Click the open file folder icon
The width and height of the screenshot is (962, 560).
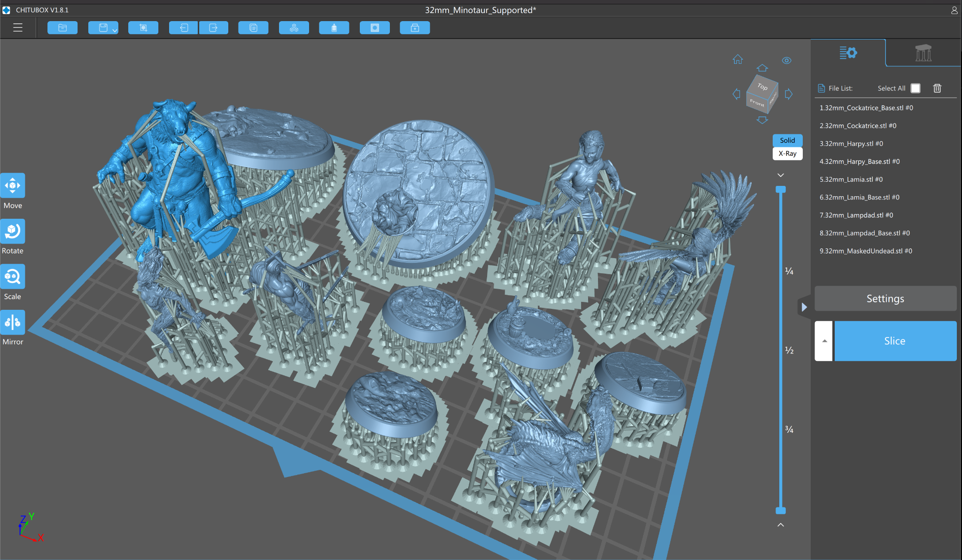62,28
